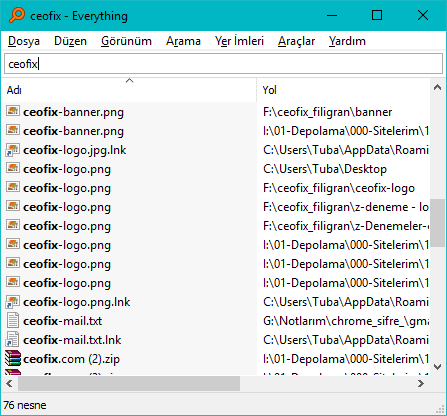Select file name ceofix-logo.png.lnk

tap(77, 302)
